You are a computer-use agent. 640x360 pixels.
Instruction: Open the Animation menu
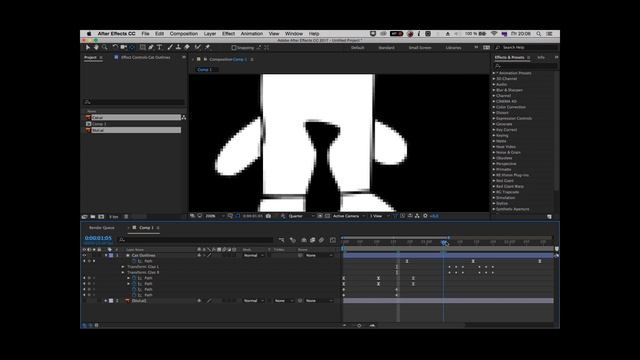tap(252, 34)
